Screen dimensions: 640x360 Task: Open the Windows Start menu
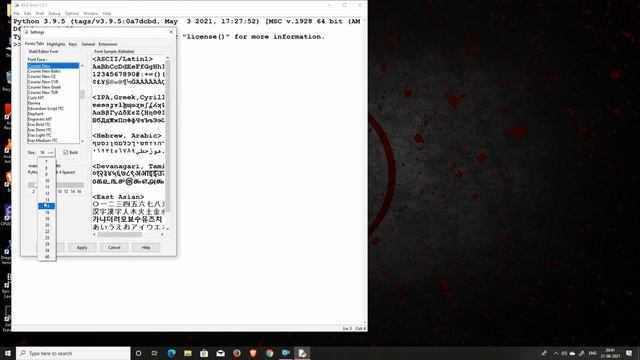coord(8,353)
